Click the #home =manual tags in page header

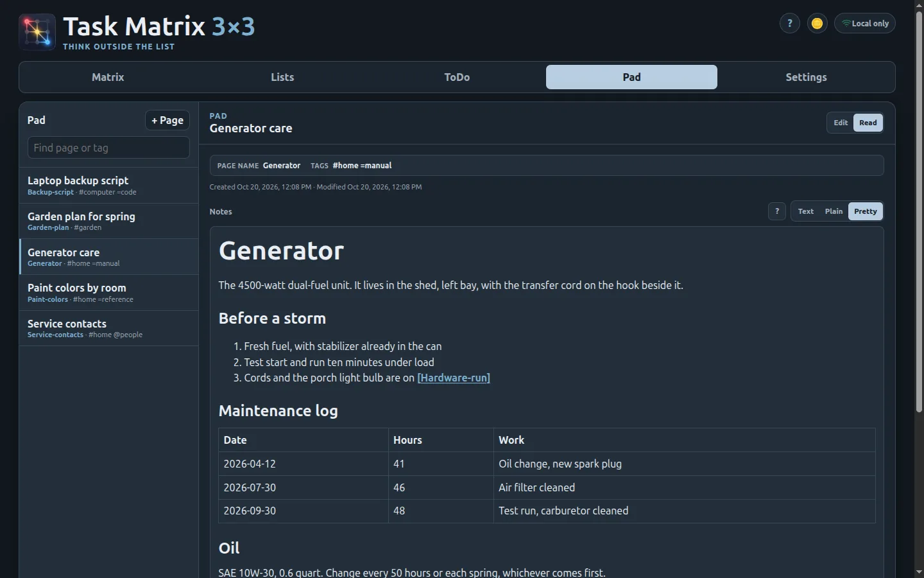(x=362, y=166)
